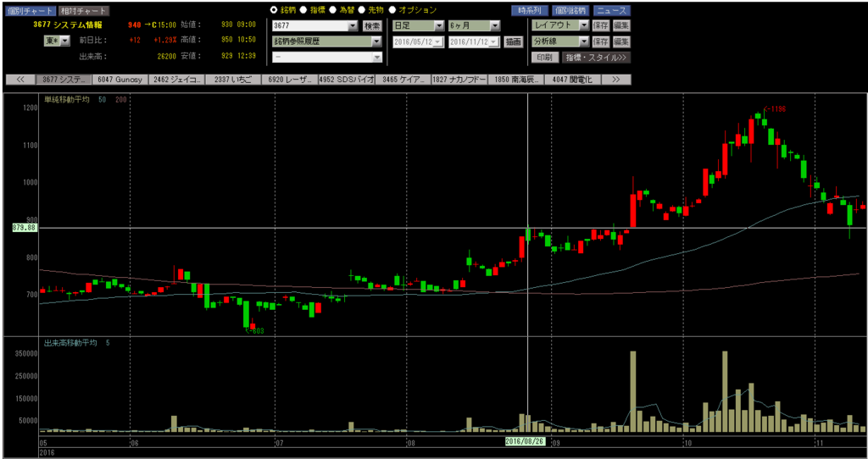
Task: Click the 検索 search button
Action: coord(372,26)
